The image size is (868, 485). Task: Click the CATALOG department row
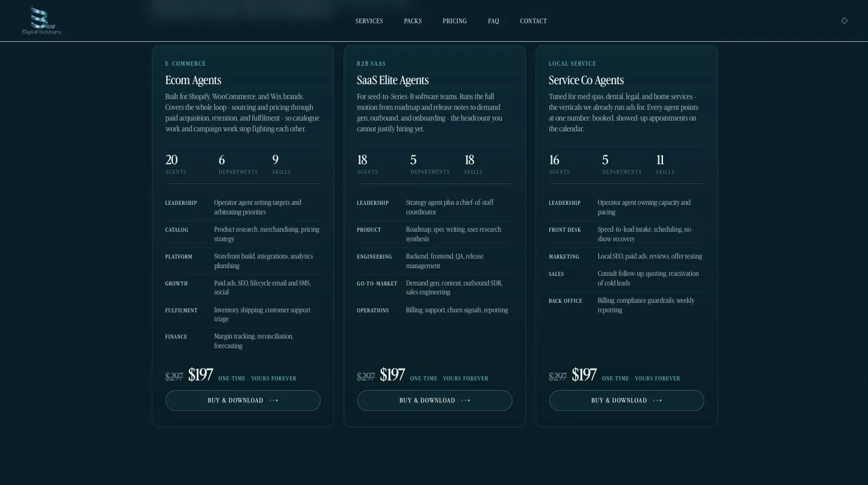(243, 234)
